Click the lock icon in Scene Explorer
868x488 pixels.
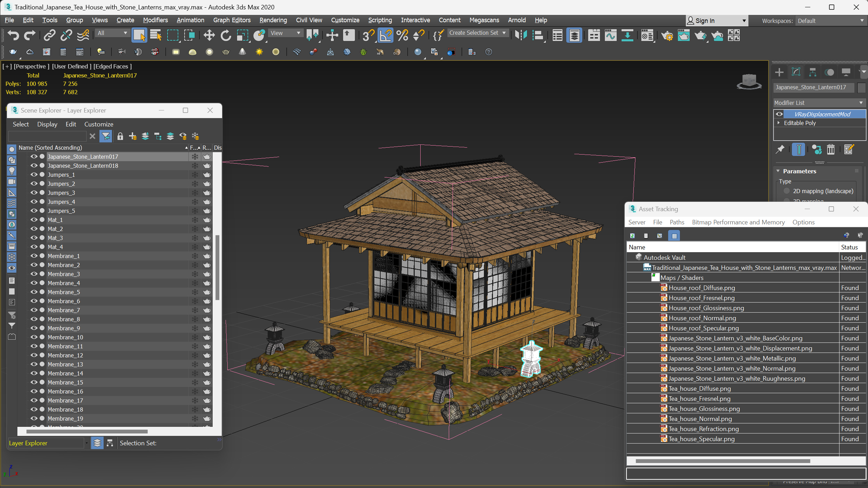pyautogui.click(x=120, y=136)
